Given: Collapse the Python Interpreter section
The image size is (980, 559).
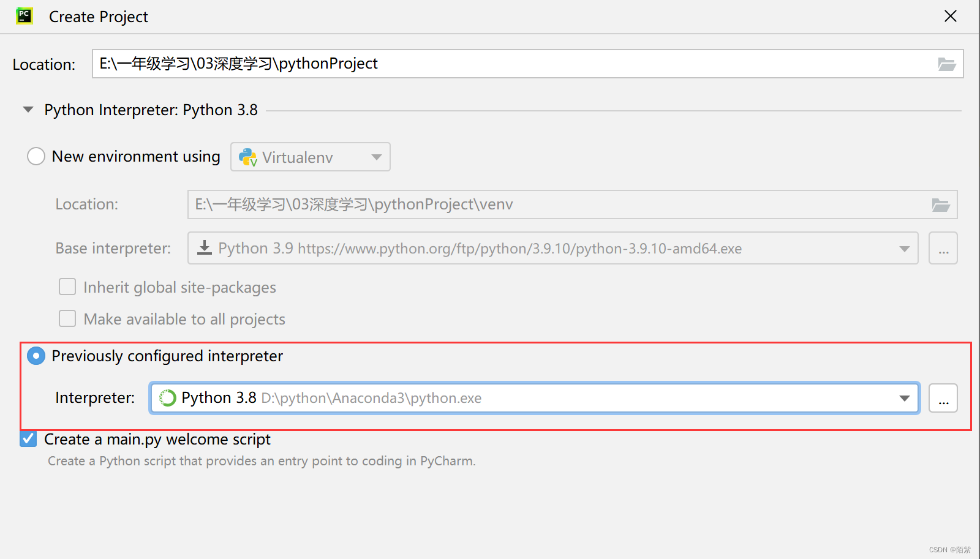Looking at the screenshot, I should click(x=28, y=109).
